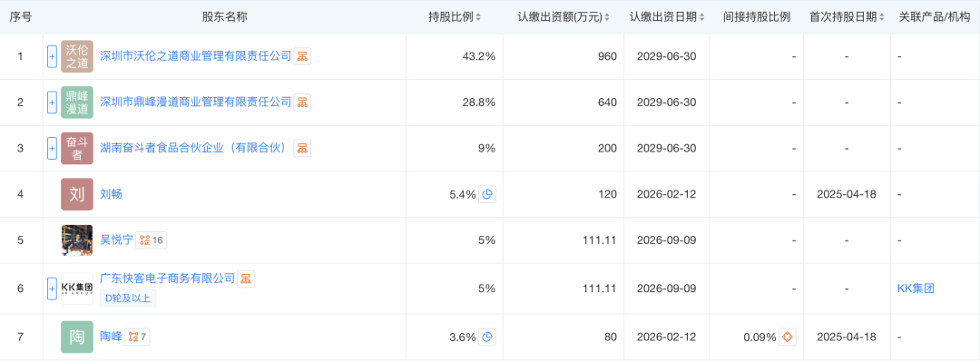Open 陶峰's 7 related companies badge
The image size is (980, 362).
point(137,337)
